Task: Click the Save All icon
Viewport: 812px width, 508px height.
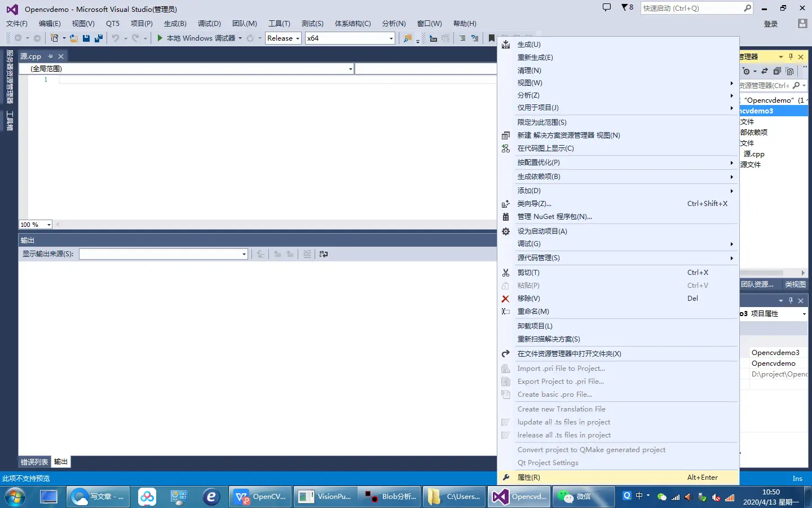Action: click(x=98, y=38)
